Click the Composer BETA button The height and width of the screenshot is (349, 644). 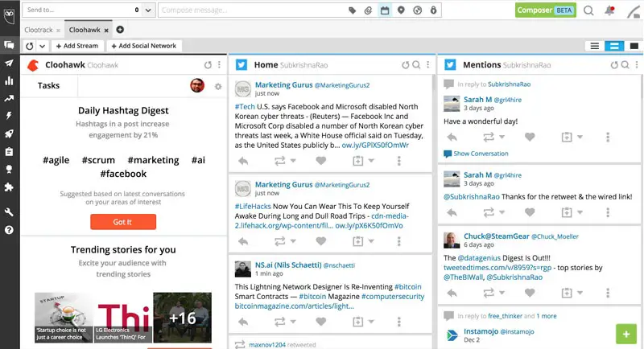[x=546, y=10]
